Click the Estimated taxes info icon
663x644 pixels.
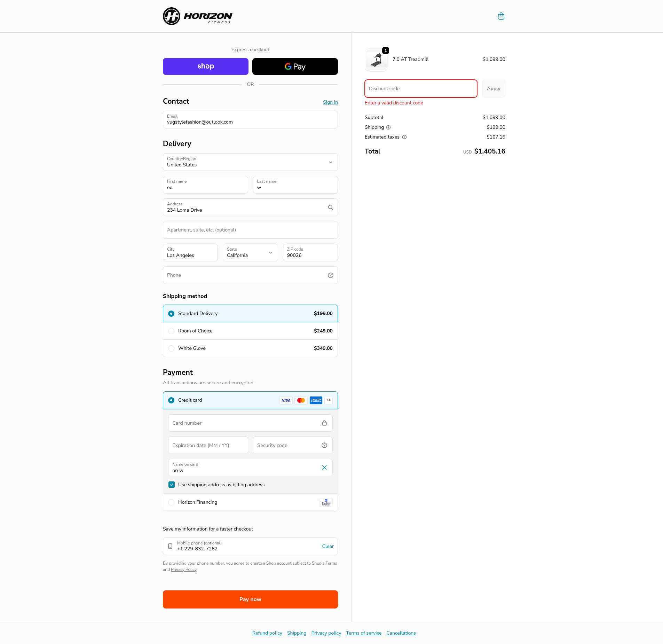[404, 137]
